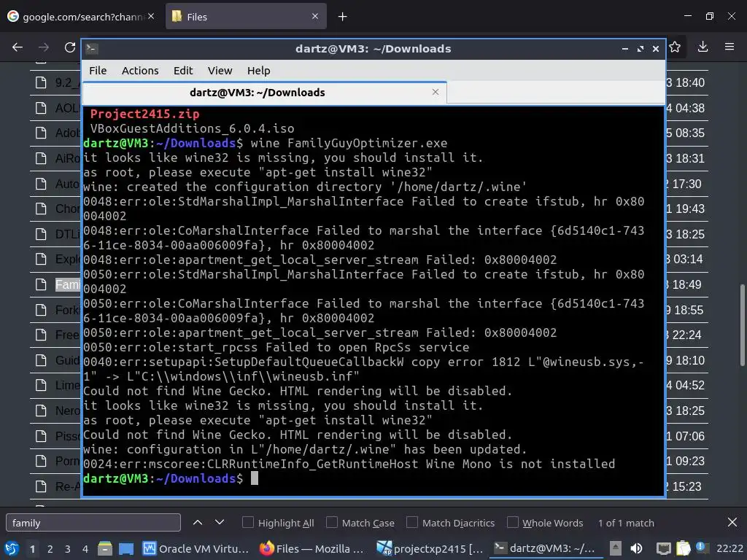
Task: Click the show desktop icon in taskbar
Action: [x=126, y=548]
